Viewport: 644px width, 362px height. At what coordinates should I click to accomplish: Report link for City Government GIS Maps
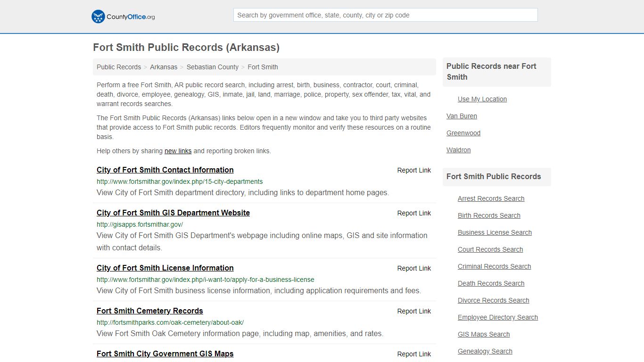(x=414, y=354)
